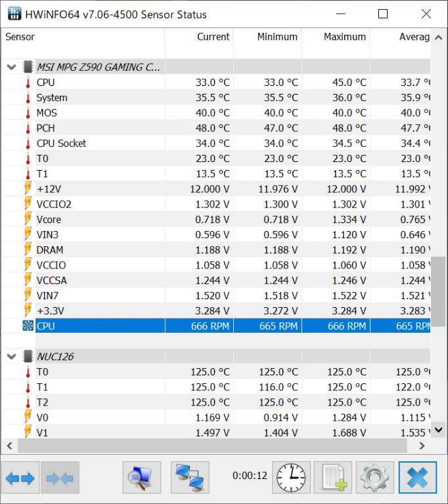Screen dimensions: 448x504
Task: Click the 11.976 V minimum +12V value
Action: click(278, 189)
